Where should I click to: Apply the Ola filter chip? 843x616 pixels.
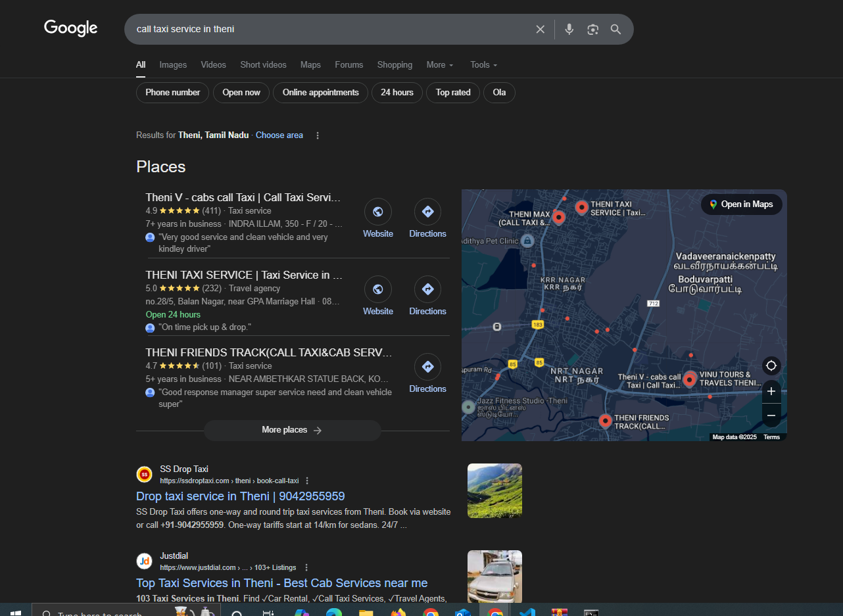click(x=499, y=93)
